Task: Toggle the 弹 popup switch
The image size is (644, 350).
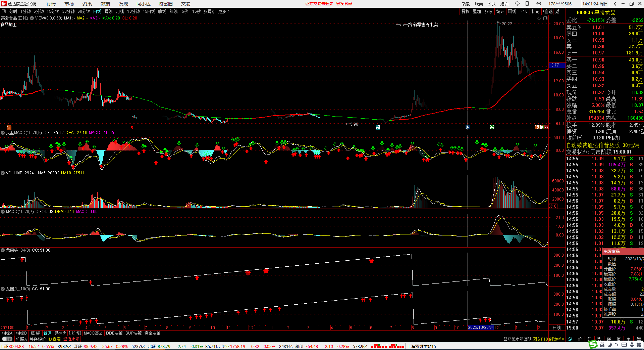Action: (7, 339)
